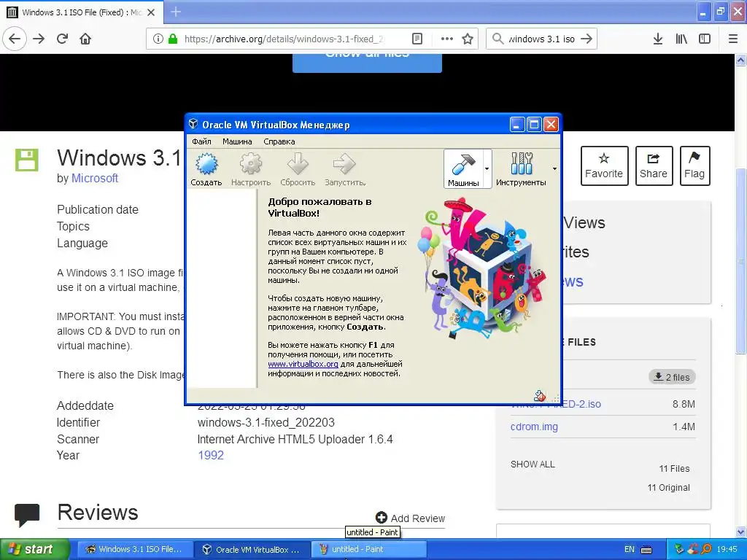Screen dimensions: 747x560
Task: Go back in the browser
Action: click(x=15, y=39)
